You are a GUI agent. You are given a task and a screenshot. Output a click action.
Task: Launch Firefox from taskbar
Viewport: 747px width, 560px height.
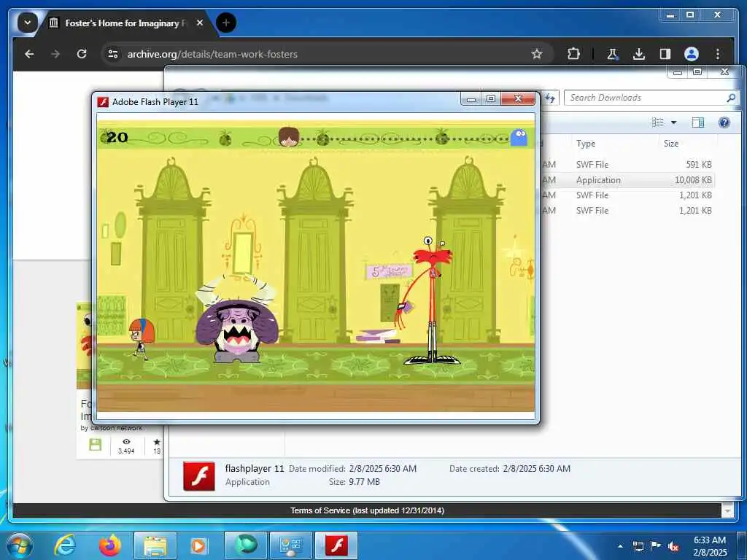[x=109, y=545]
